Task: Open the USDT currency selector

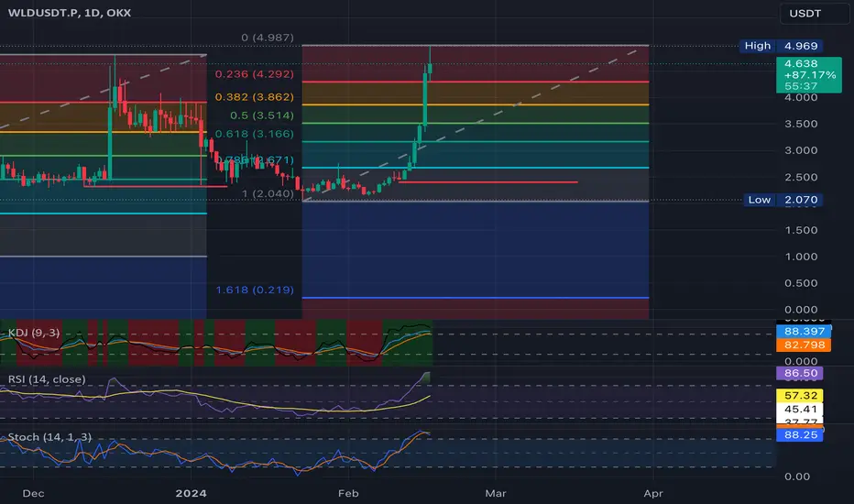Action: [x=814, y=14]
